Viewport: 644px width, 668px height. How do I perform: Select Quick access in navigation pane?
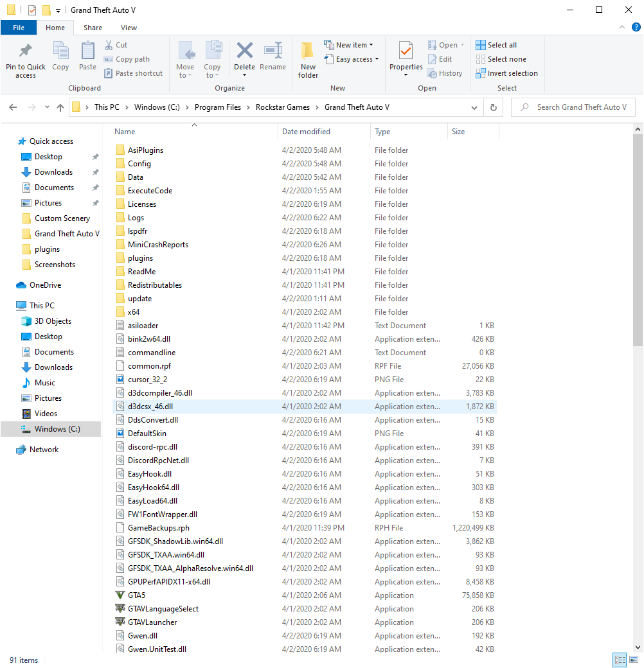coord(51,141)
